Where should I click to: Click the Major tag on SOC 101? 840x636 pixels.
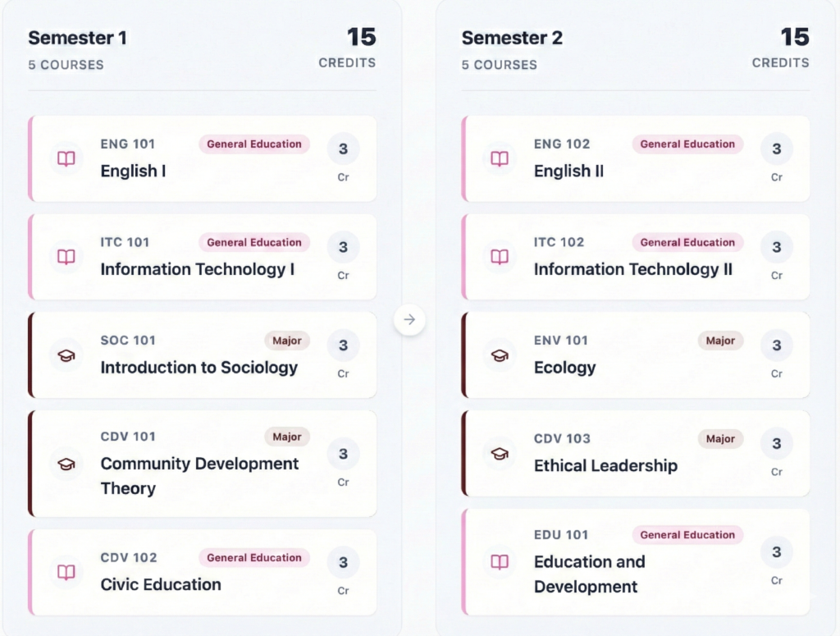(287, 341)
